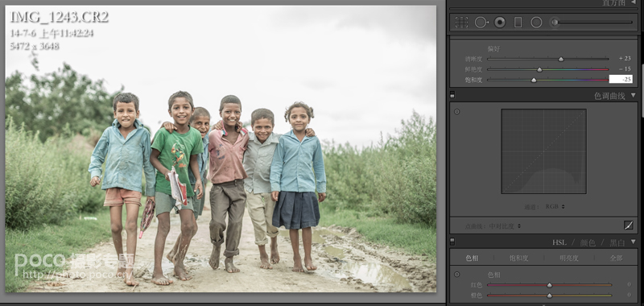Click the 鲜艳度 value -15
This screenshot has width=644, height=306.
coord(625,69)
